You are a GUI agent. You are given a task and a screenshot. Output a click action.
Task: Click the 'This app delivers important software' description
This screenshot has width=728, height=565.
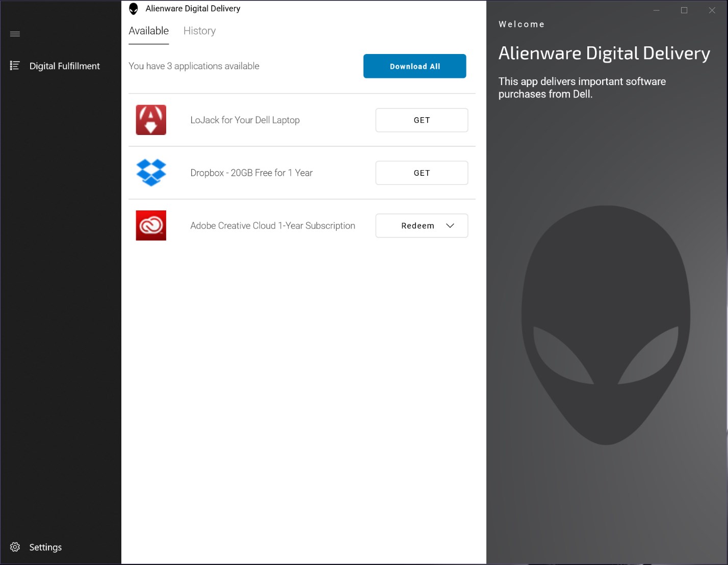click(x=582, y=88)
